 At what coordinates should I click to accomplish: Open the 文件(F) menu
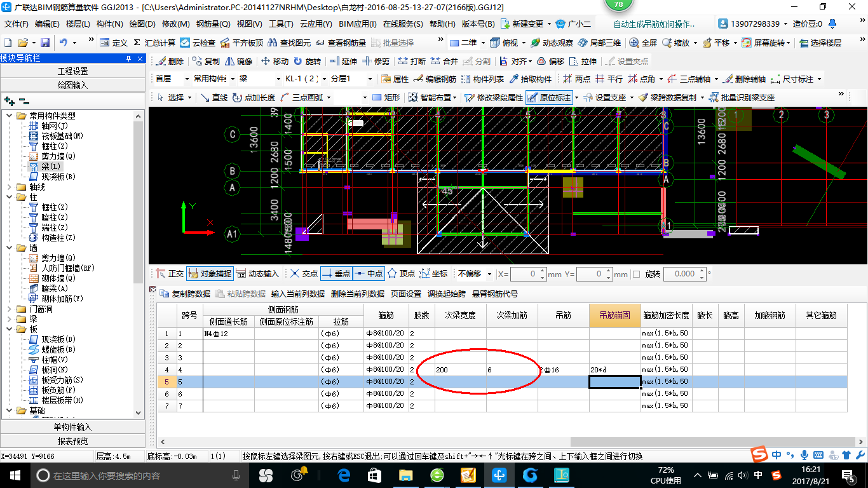(16, 24)
